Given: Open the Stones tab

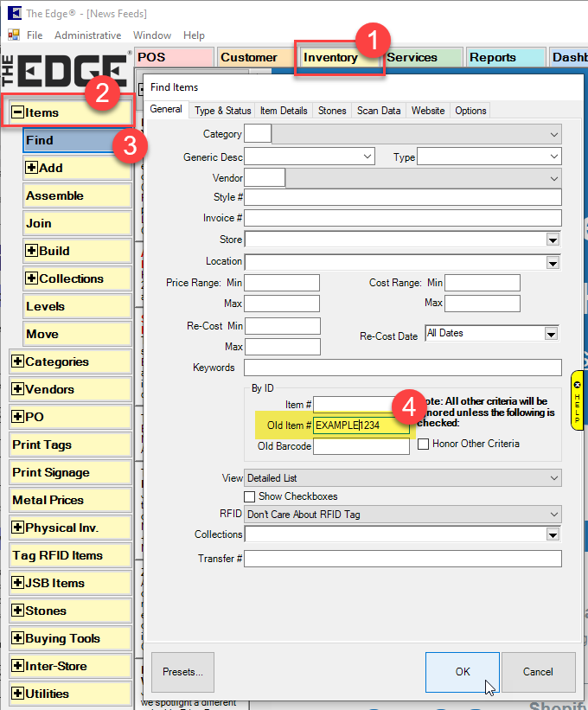Looking at the screenshot, I should [332, 111].
